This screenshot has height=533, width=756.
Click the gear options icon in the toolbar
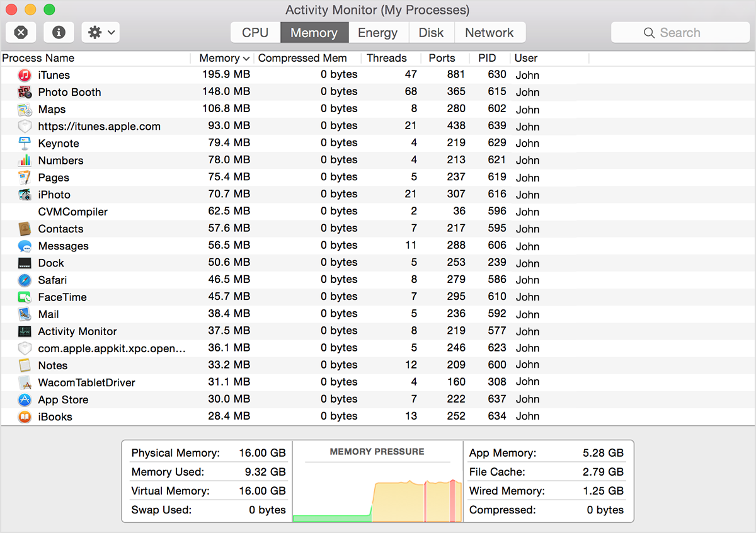click(x=93, y=32)
